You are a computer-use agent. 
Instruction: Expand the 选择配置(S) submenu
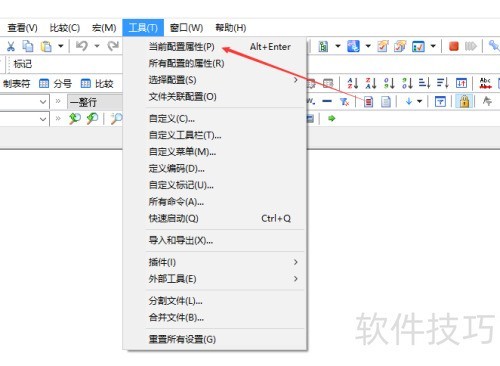click(215, 80)
